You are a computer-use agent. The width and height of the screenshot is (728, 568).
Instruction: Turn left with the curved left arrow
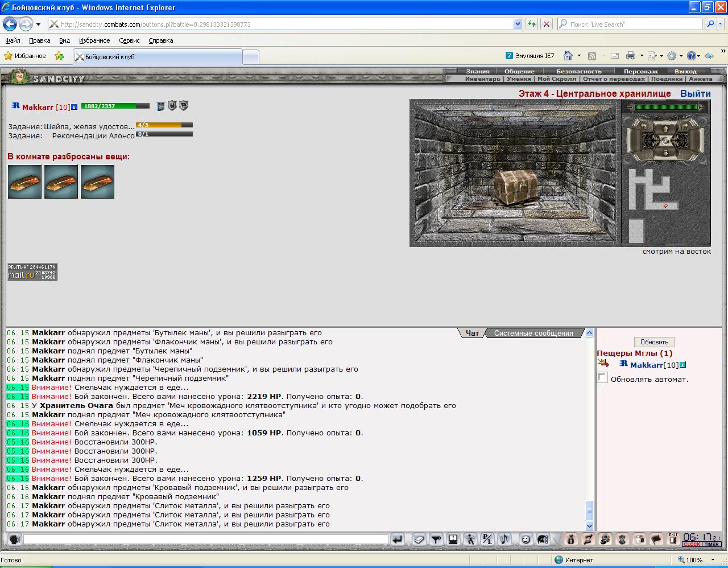(x=644, y=126)
